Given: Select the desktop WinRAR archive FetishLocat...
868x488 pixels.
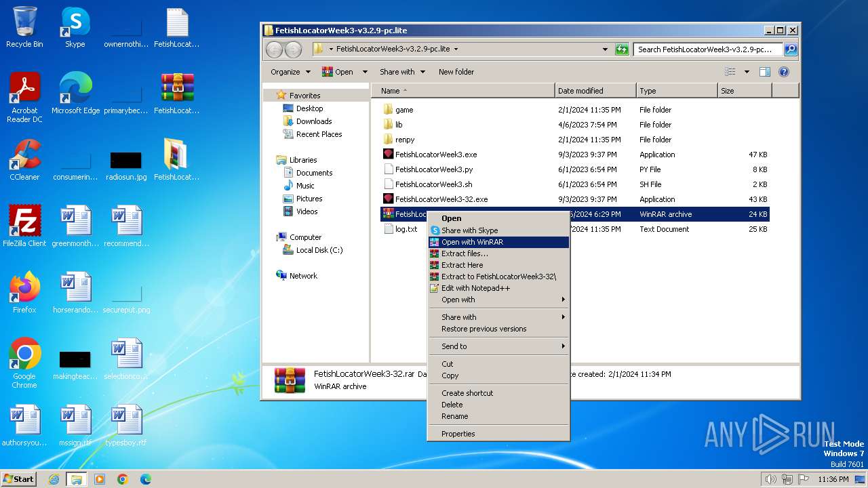Looking at the screenshot, I should 177,94.
